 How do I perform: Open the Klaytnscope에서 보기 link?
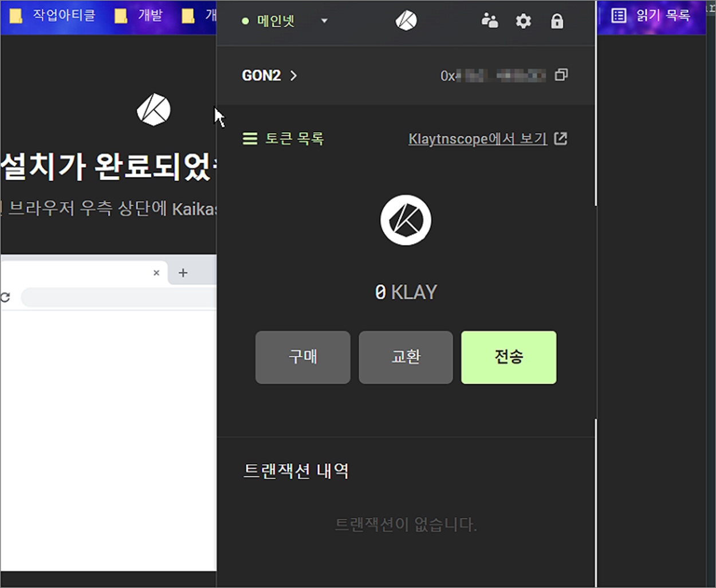(x=478, y=139)
